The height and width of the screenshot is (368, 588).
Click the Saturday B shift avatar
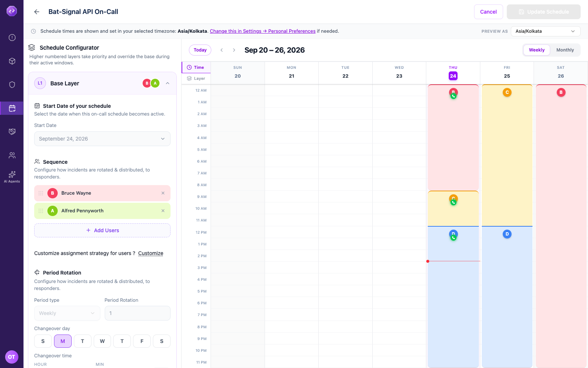(x=561, y=92)
